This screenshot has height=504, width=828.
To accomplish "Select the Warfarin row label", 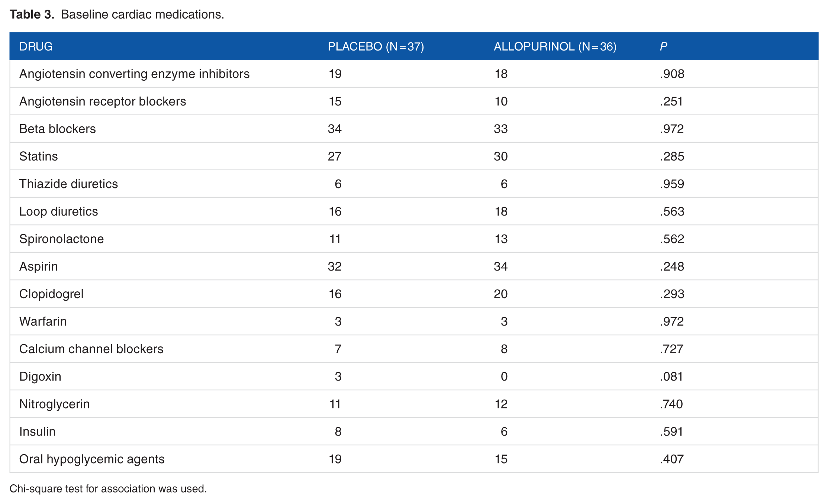I will (x=43, y=321).
